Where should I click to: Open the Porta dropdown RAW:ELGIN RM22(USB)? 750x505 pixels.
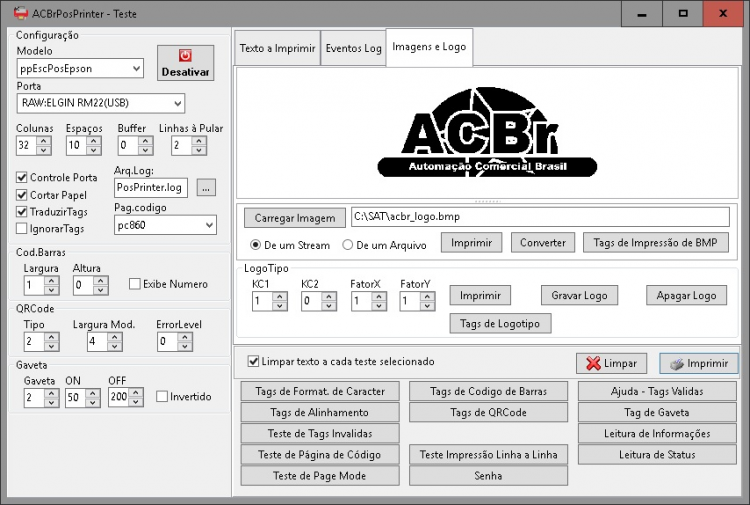pos(100,103)
